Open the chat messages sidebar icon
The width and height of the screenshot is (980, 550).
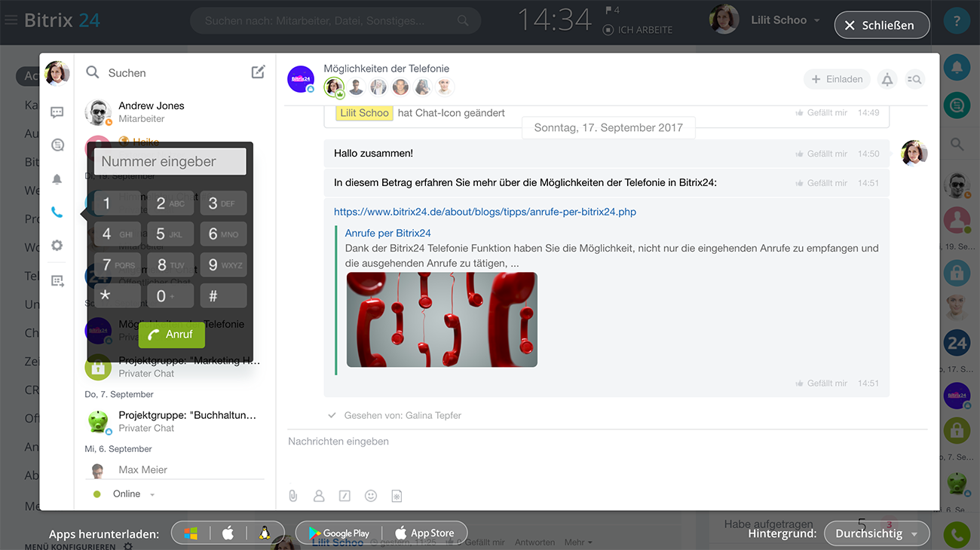pyautogui.click(x=57, y=112)
